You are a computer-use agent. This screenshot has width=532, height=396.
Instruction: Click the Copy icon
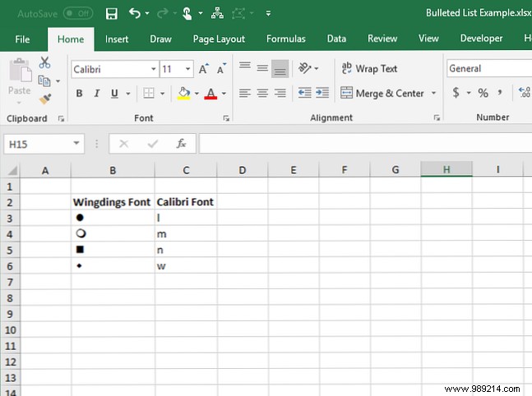point(44,81)
